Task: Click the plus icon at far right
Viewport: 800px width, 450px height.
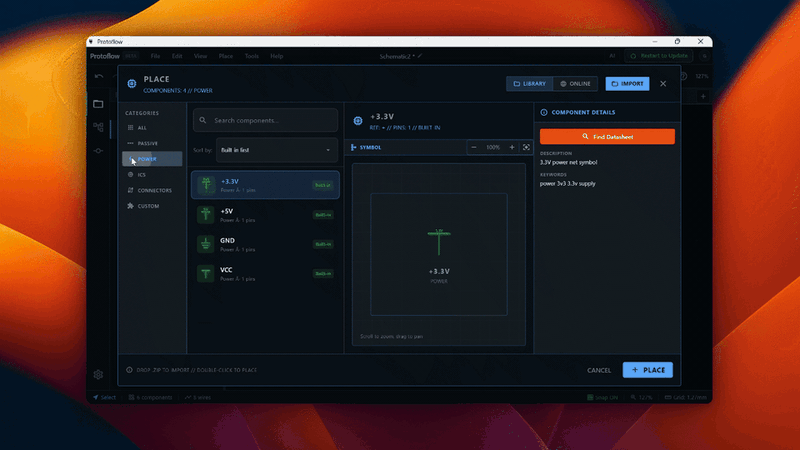Action: point(703,96)
